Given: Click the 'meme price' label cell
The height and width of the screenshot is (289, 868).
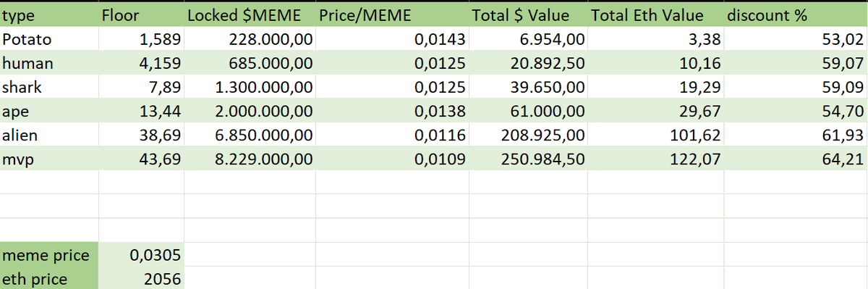Looking at the screenshot, I should pos(49,254).
